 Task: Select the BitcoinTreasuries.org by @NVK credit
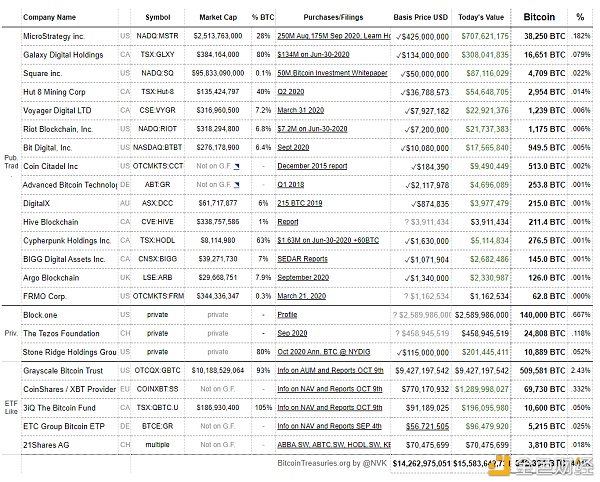point(332,463)
